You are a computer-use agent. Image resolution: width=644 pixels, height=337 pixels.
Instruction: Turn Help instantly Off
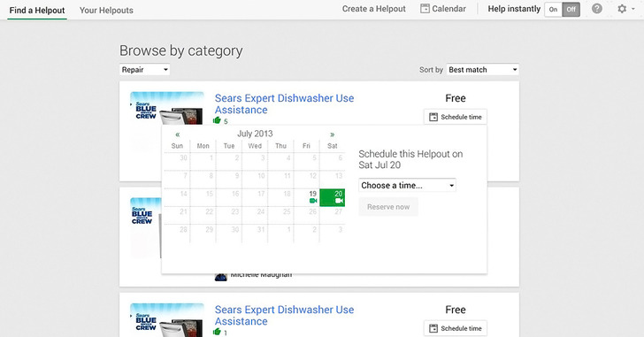pos(571,10)
